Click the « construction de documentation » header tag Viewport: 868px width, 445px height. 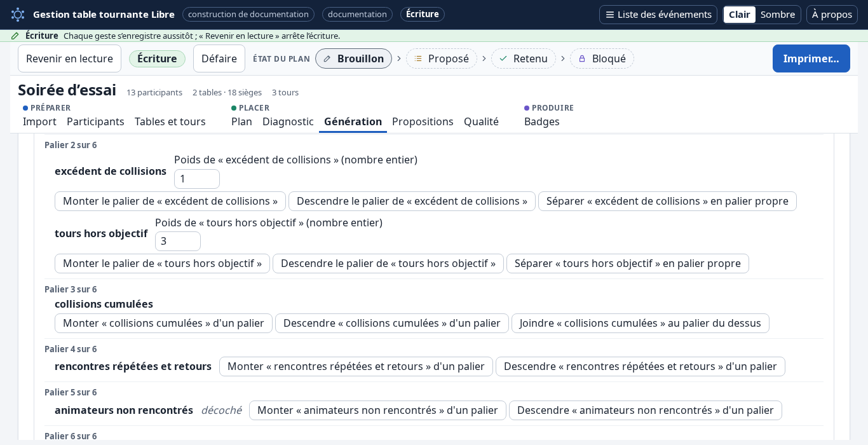point(248,14)
